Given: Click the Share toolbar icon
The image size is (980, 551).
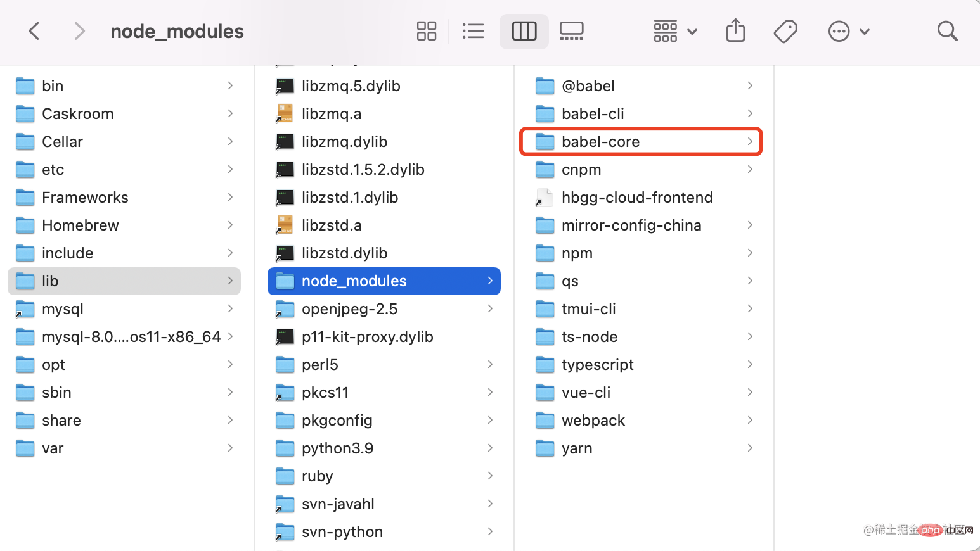Looking at the screenshot, I should (x=735, y=30).
